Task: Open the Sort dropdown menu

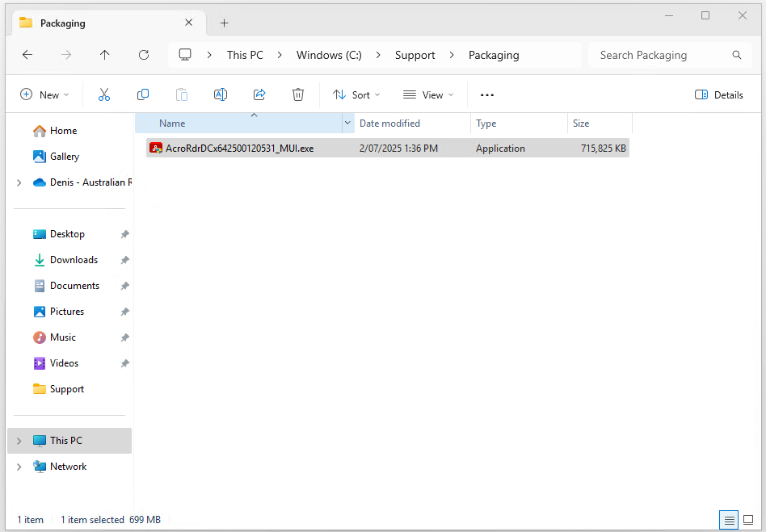Action: pyautogui.click(x=356, y=95)
